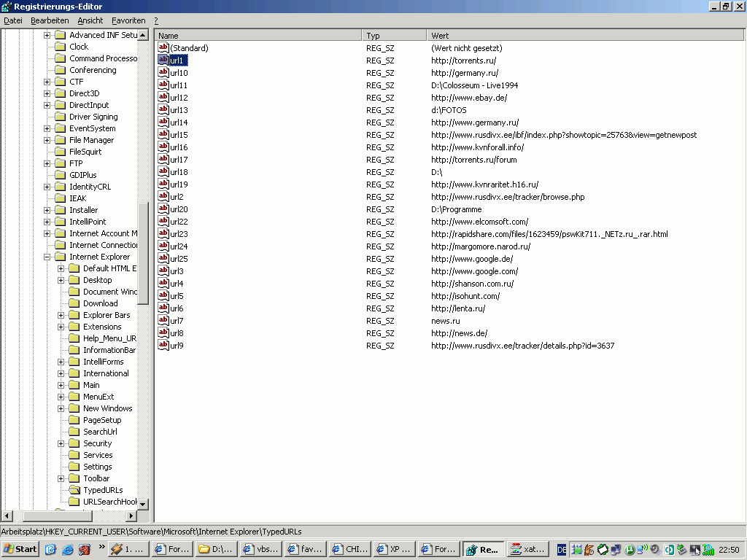Click the string value icon for url12
This screenshot has height=560, width=747.
pos(163,98)
